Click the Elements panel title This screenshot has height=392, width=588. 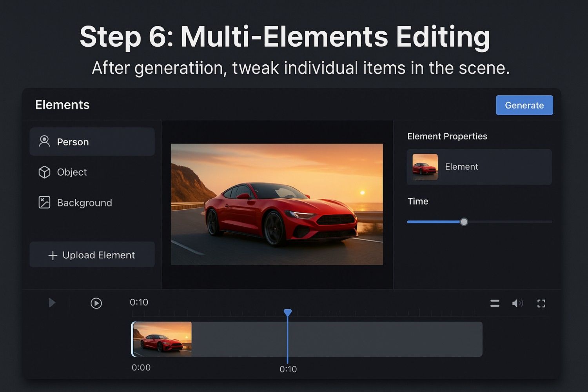tap(62, 105)
